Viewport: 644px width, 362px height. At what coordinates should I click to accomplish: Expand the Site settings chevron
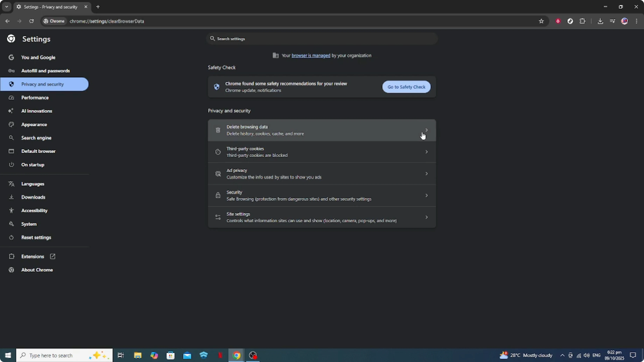tap(426, 217)
